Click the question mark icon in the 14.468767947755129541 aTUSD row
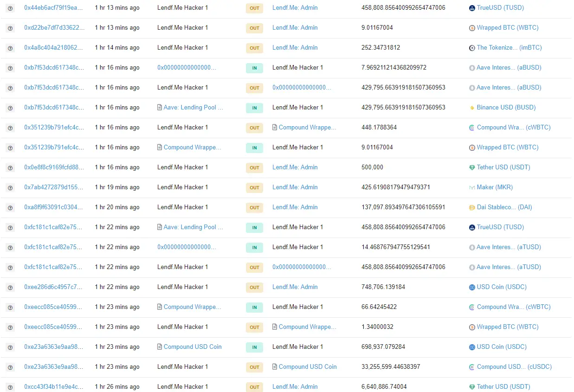Screen dimensions: 574x392 10,247
